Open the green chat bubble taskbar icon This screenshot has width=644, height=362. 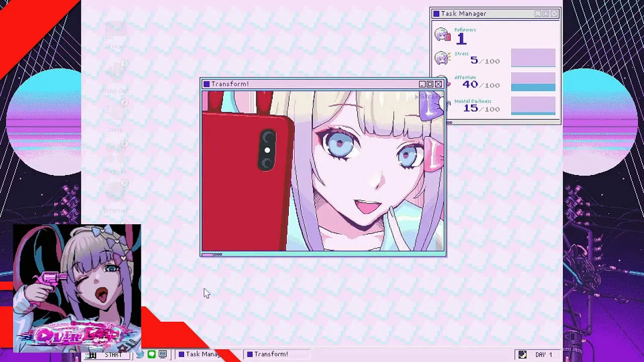[x=151, y=354]
